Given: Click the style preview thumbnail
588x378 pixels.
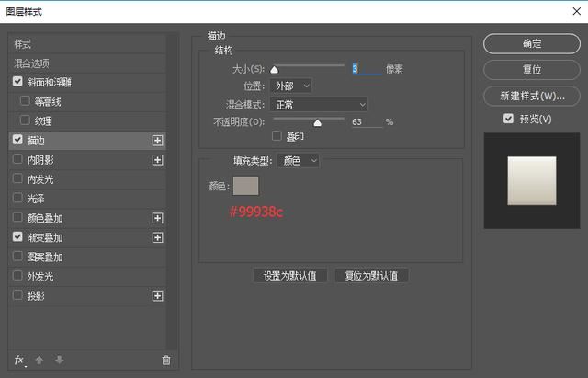Looking at the screenshot, I should (532, 180).
